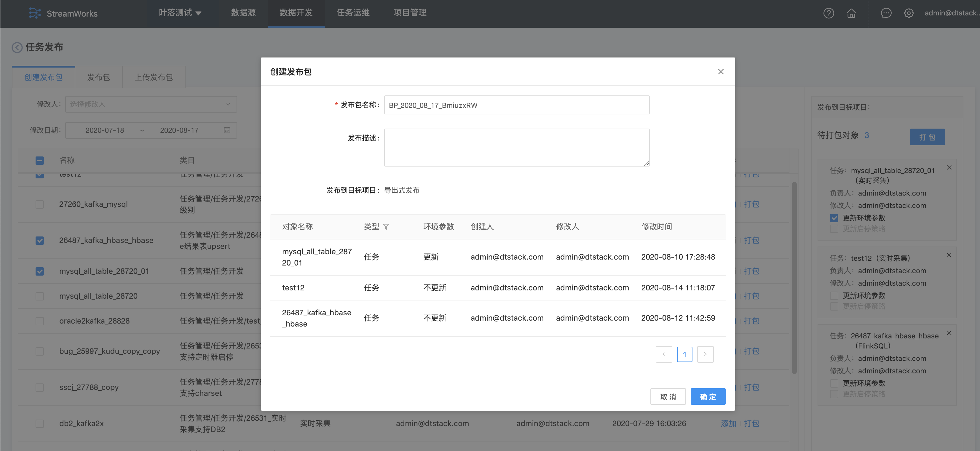Screen dimensions: 980x451
Task: Switch to the 发布包 tab
Action: (x=98, y=77)
